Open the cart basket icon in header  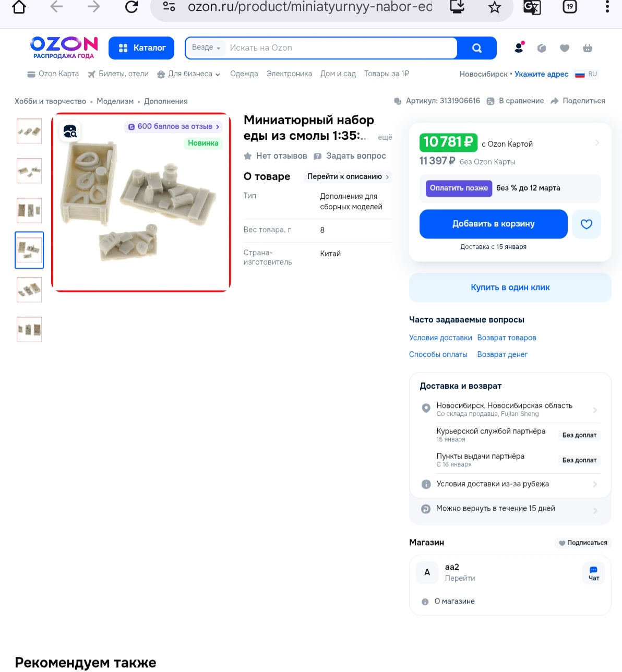coord(588,48)
